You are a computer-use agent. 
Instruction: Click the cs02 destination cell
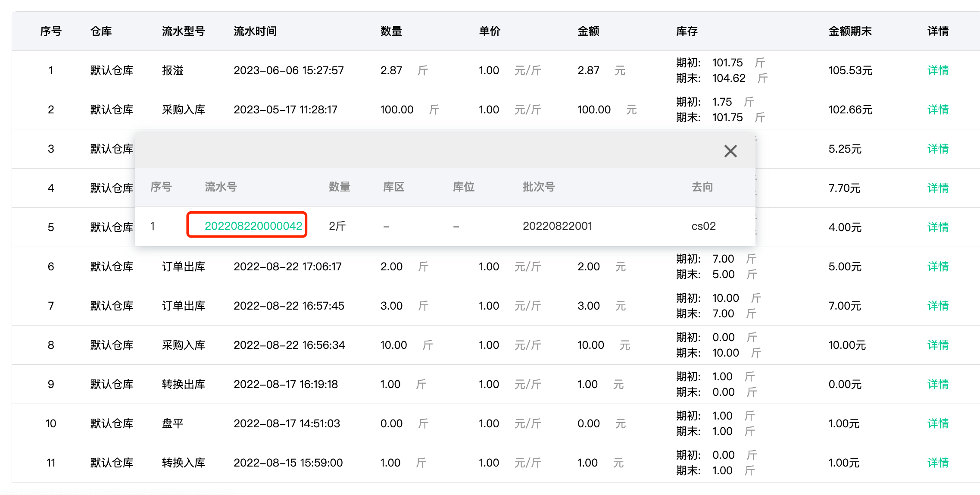[703, 226]
